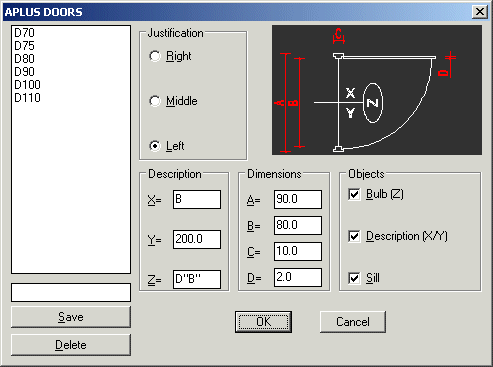Click the Delete button
This screenshot has height=367, width=493.
pyautogui.click(x=71, y=345)
